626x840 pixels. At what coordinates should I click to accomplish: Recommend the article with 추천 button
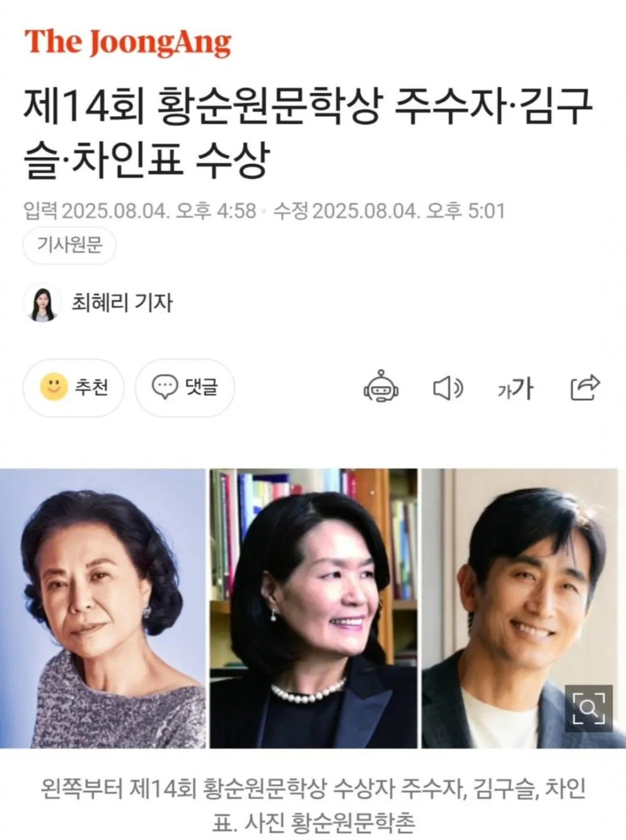click(x=74, y=388)
